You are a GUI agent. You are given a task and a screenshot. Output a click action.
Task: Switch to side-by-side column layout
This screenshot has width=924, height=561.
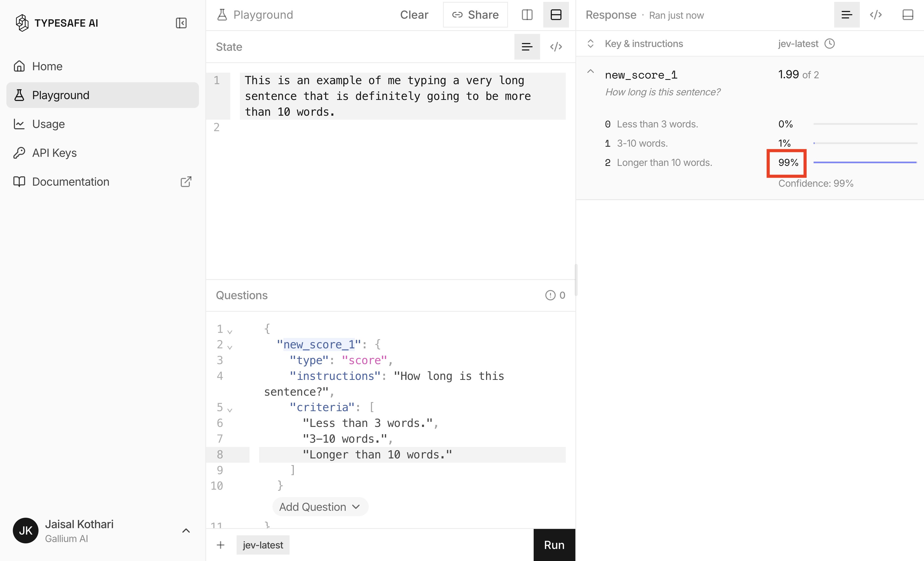[x=527, y=15]
